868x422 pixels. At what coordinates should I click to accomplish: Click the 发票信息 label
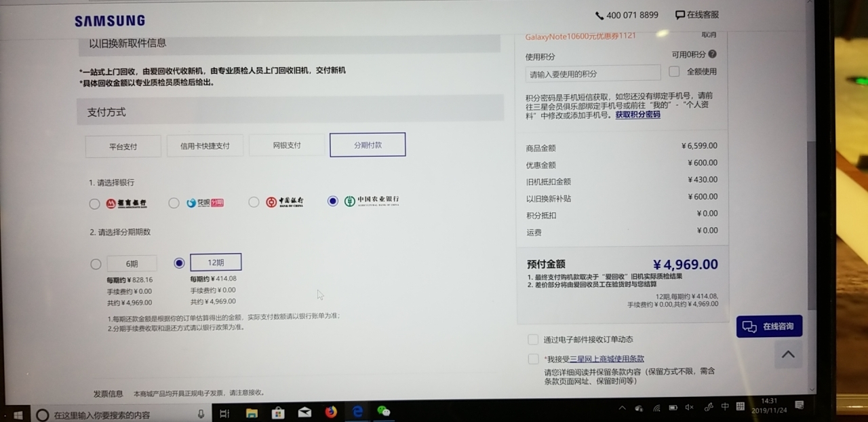tap(108, 394)
